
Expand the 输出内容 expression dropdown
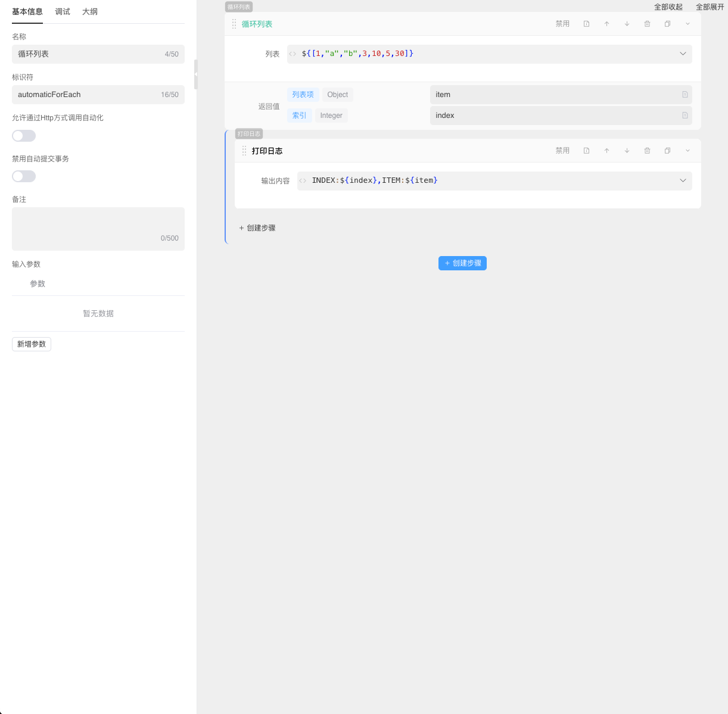683,180
